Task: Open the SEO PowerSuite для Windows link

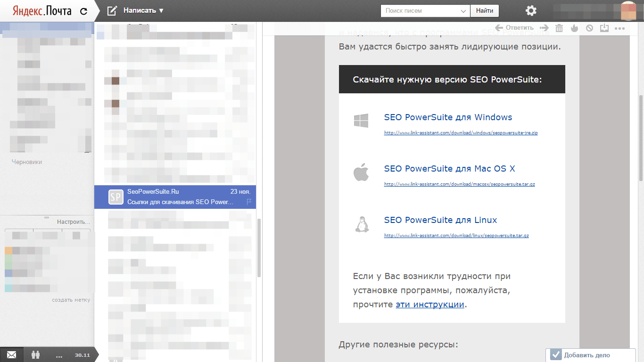Action: point(448,117)
